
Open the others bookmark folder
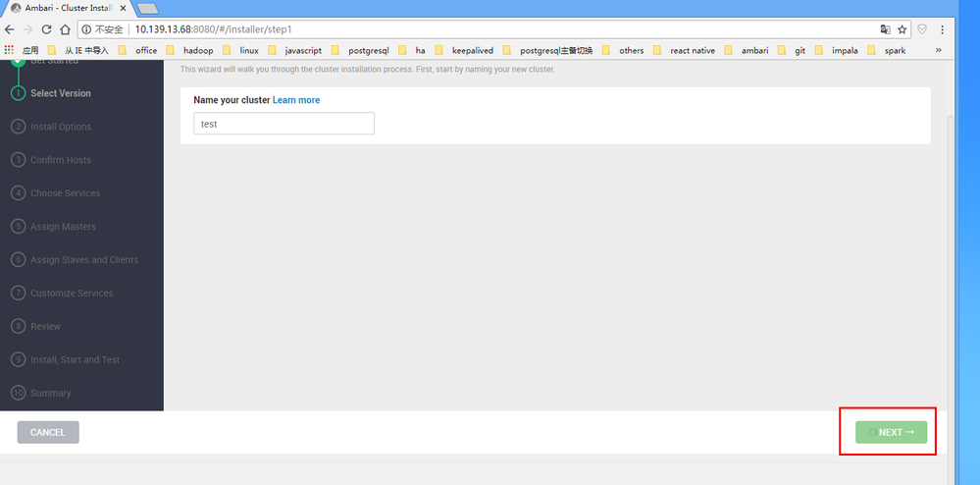623,51
